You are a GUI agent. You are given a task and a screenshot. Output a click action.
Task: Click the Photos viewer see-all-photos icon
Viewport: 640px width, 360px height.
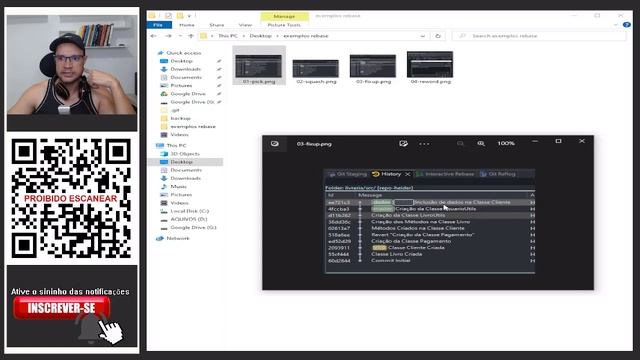coord(275,144)
